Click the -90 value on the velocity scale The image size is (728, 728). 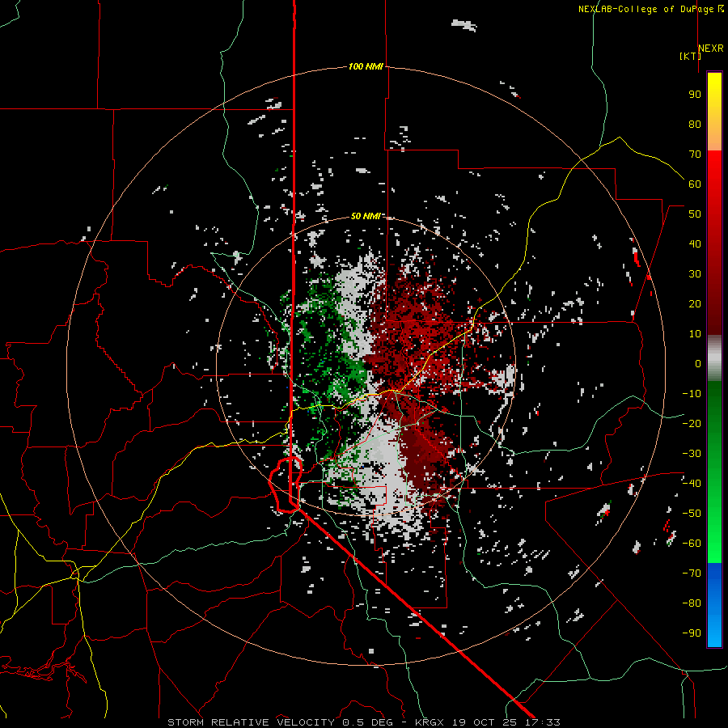click(x=692, y=633)
